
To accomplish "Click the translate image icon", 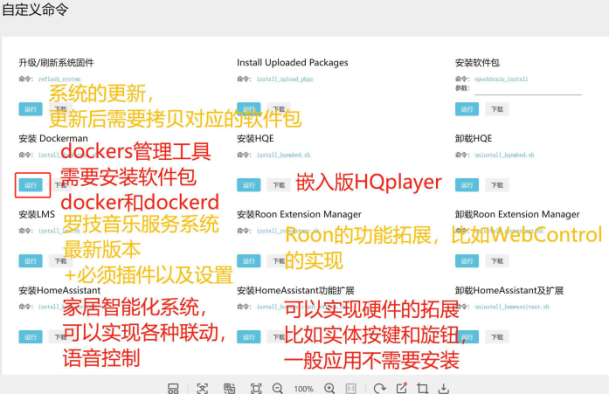I will click(x=229, y=388).
